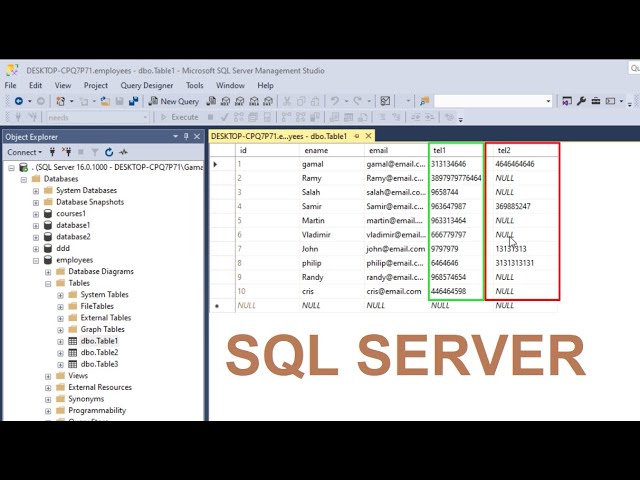Select dbo.Table1 in the tree
Image resolution: width=640 pixels, height=480 pixels.
(x=99, y=341)
